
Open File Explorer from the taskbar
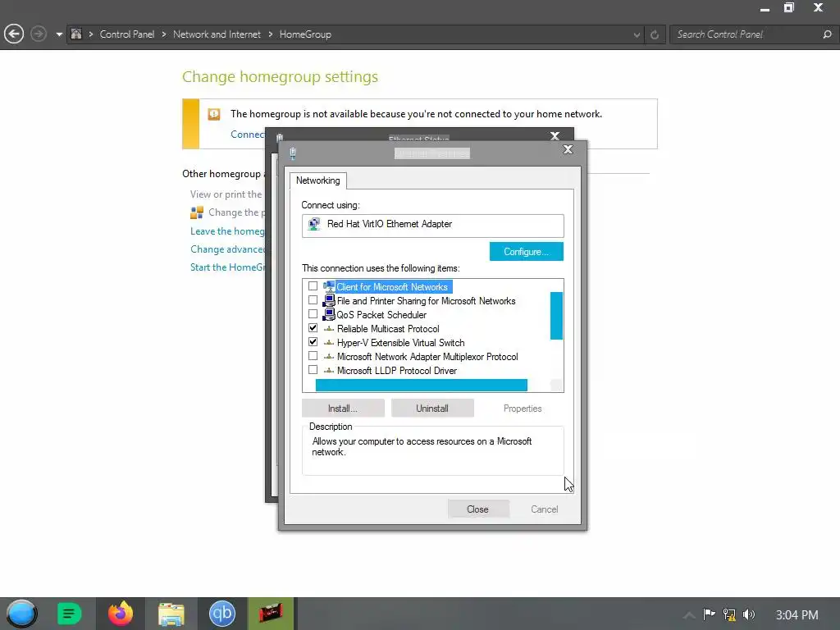[171, 614]
